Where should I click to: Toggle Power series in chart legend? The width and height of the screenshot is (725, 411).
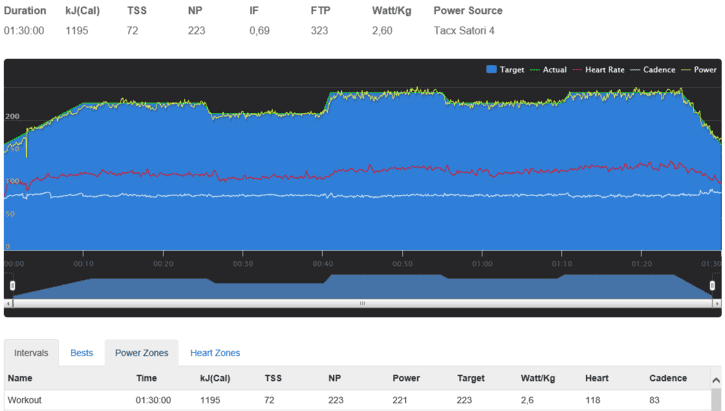point(704,70)
